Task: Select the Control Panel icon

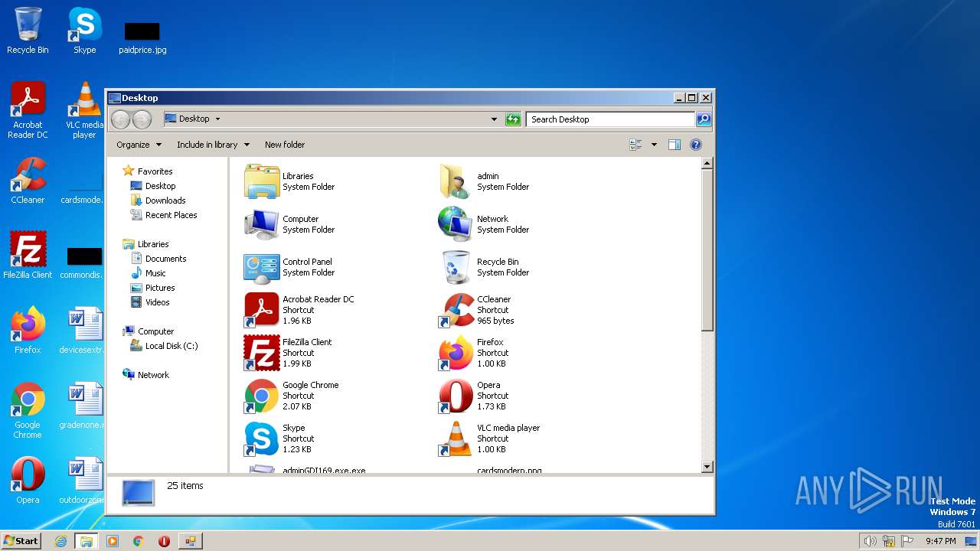Action: pos(262,267)
